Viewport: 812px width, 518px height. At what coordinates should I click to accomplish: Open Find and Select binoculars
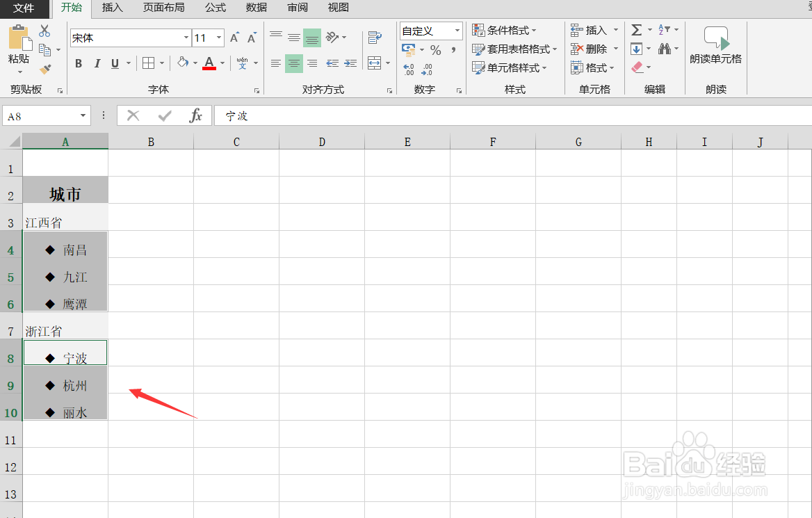[665, 49]
